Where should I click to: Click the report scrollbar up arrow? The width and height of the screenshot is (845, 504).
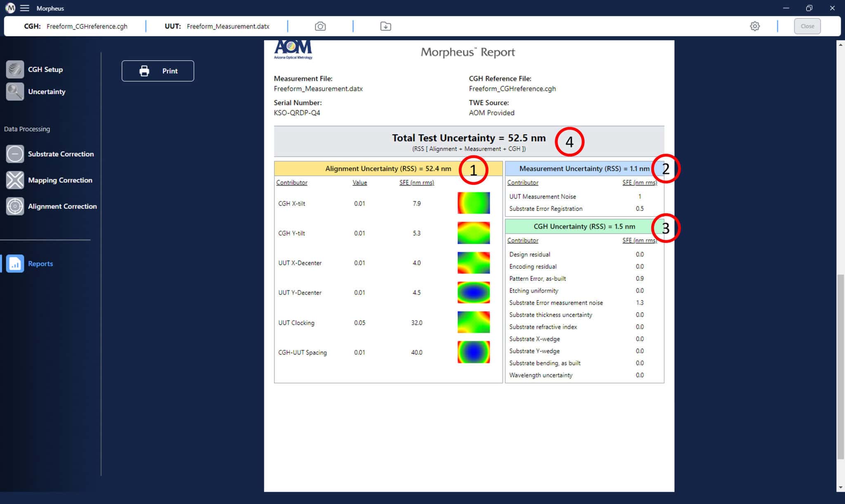pyautogui.click(x=840, y=45)
